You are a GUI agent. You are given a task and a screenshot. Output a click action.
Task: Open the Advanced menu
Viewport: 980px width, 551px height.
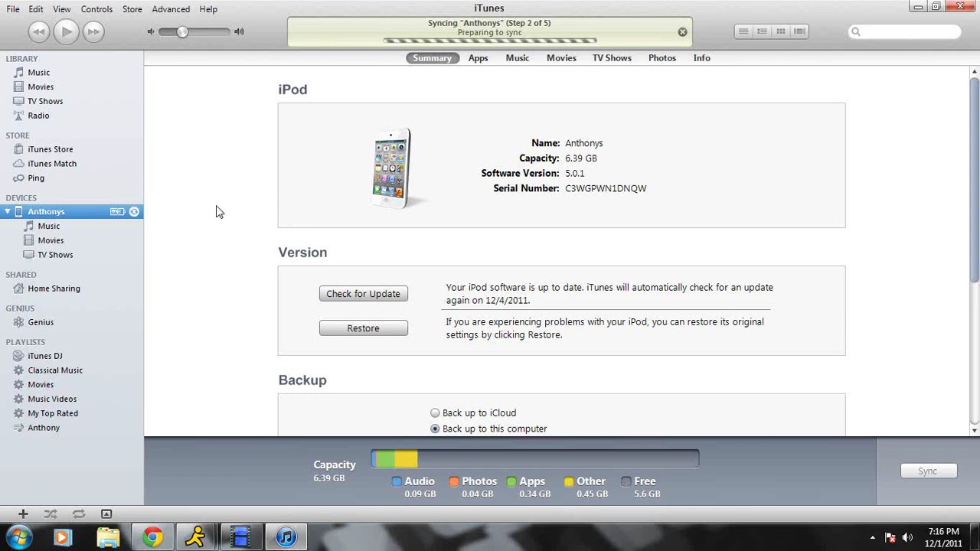click(x=171, y=9)
